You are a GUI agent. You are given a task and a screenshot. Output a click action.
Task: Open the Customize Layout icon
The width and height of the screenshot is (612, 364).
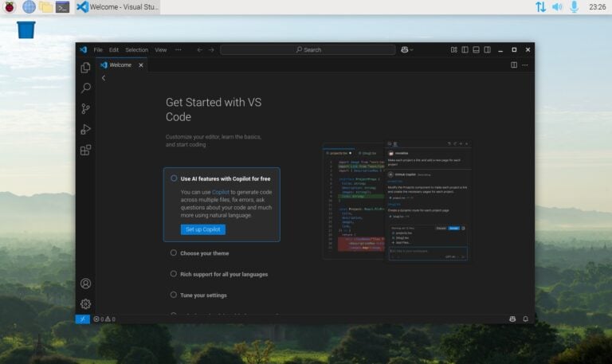pyautogui.click(x=454, y=50)
